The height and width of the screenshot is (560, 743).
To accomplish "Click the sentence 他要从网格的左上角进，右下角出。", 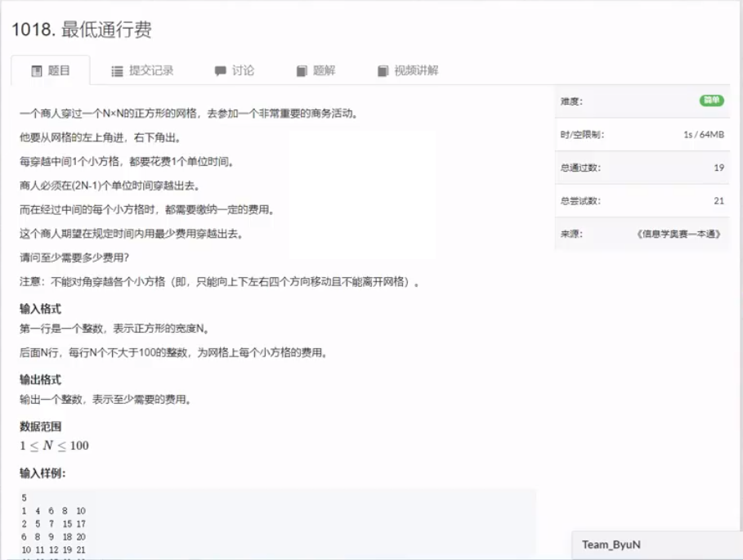I will click(x=100, y=138).
